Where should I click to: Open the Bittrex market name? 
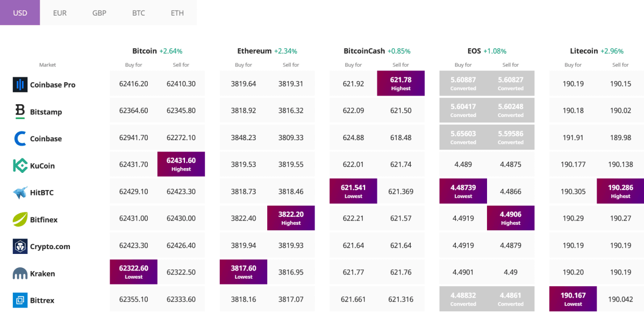(42, 300)
